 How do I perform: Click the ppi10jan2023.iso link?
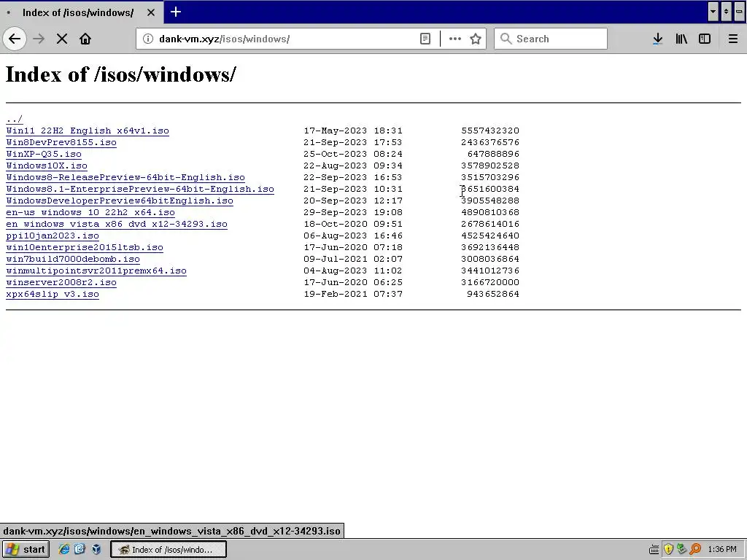click(x=53, y=236)
